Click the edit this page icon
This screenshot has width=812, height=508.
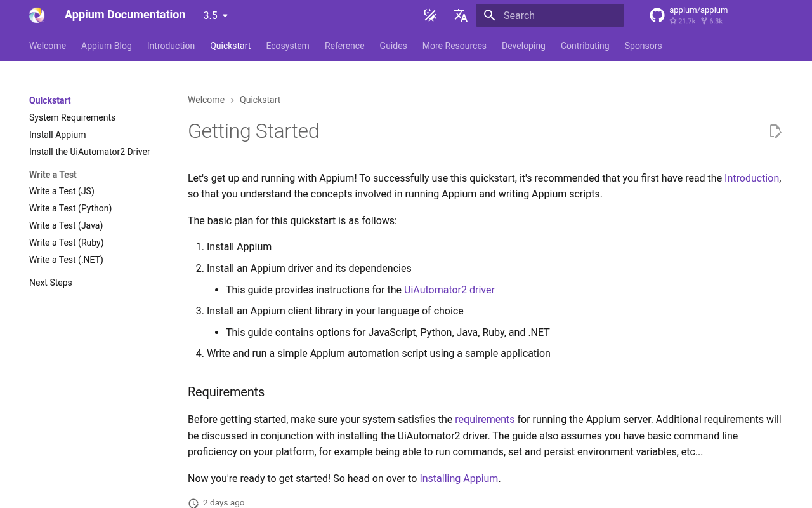point(775,131)
